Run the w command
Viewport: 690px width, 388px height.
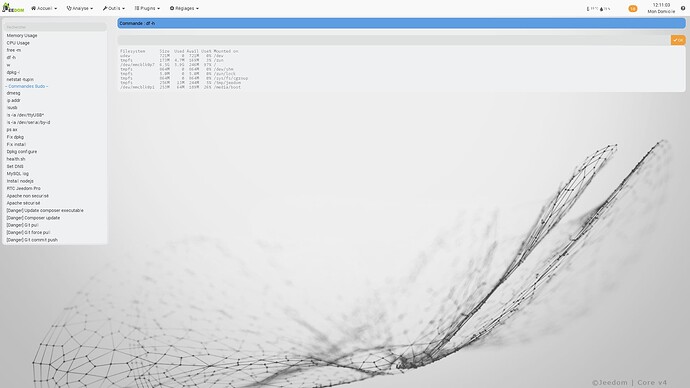point(8,65)
